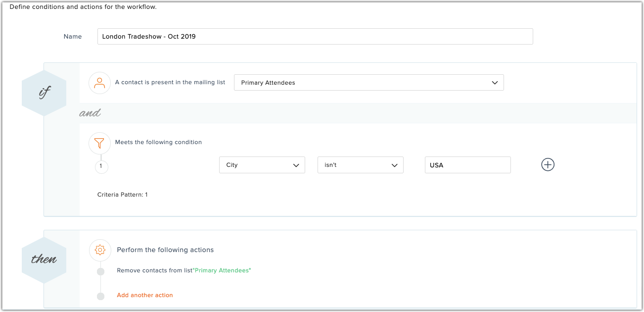Click the Criteria Pattern: 1 text
This screenshot has width=644, height=312.
[122, 195]
